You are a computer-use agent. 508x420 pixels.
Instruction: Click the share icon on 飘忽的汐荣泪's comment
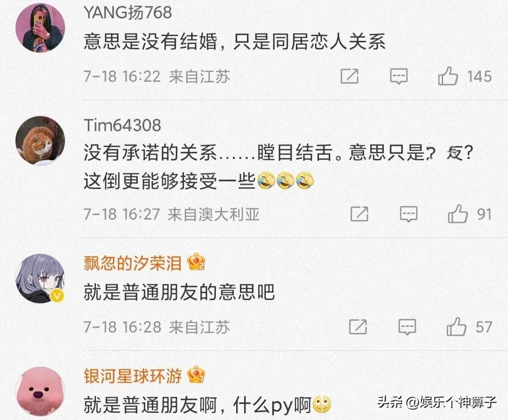pos(358,327)
